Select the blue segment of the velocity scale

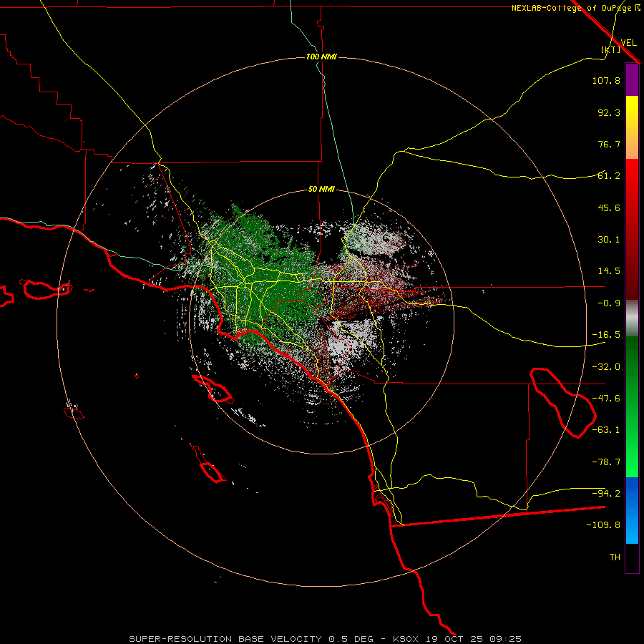click(x=632, y=510)
